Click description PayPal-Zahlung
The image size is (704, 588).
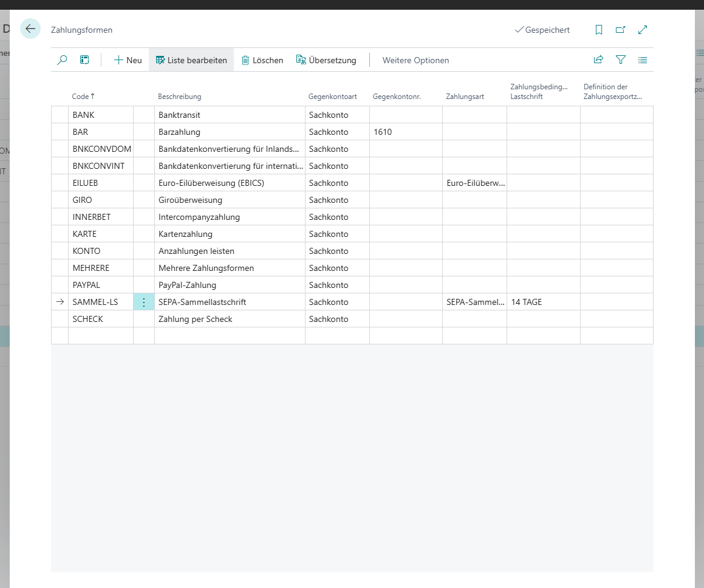coord(230,285)
